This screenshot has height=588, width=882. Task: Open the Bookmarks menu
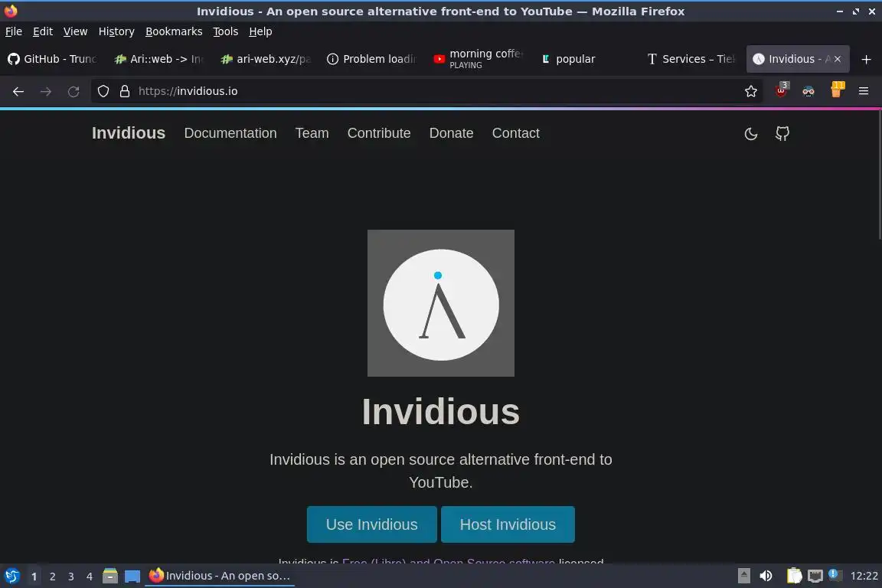174,31
